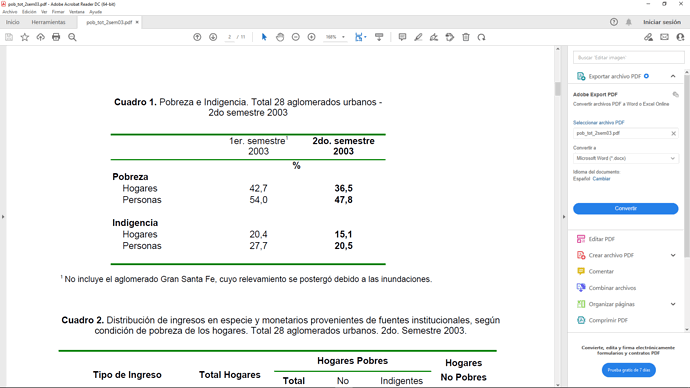Open the fit page options icon
This screenshot has height=388, width=690.
(x=360, y=37)
